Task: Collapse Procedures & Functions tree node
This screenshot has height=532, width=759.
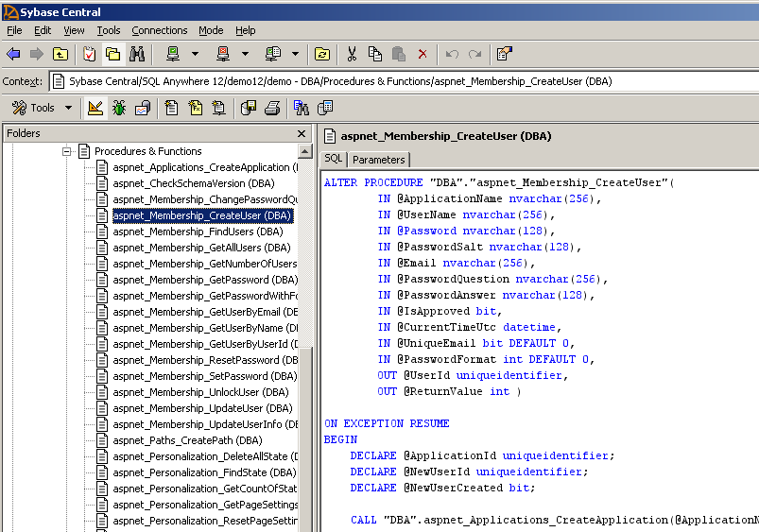Action: coord(66,151)
